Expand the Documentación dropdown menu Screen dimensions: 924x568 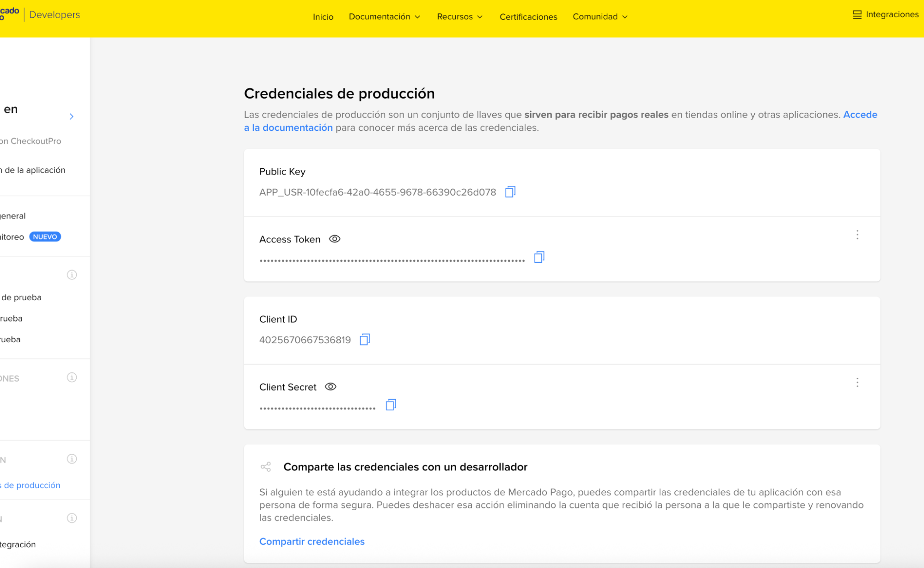pos(385,17)
